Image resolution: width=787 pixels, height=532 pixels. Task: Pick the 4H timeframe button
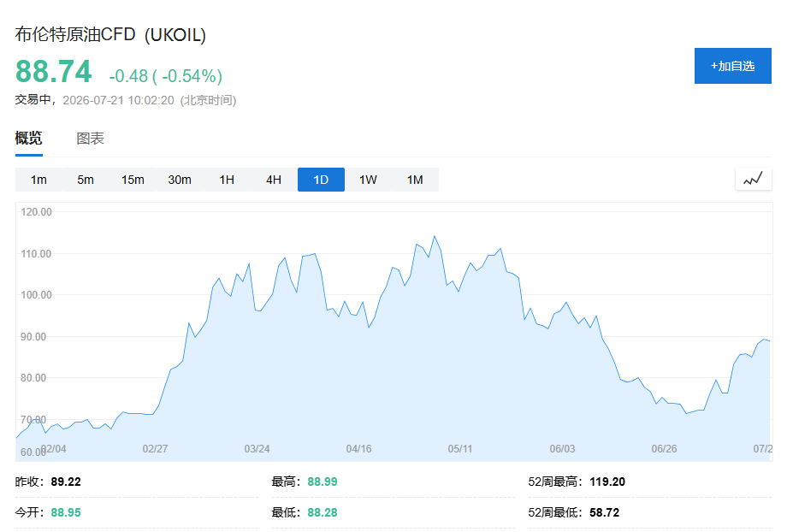pyautogui.click(x=274, y=180)
